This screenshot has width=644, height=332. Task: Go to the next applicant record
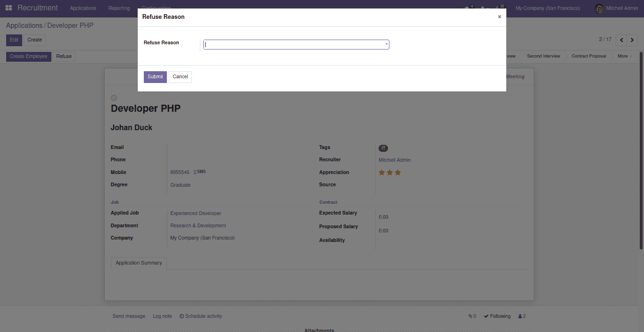coord(633,40)
